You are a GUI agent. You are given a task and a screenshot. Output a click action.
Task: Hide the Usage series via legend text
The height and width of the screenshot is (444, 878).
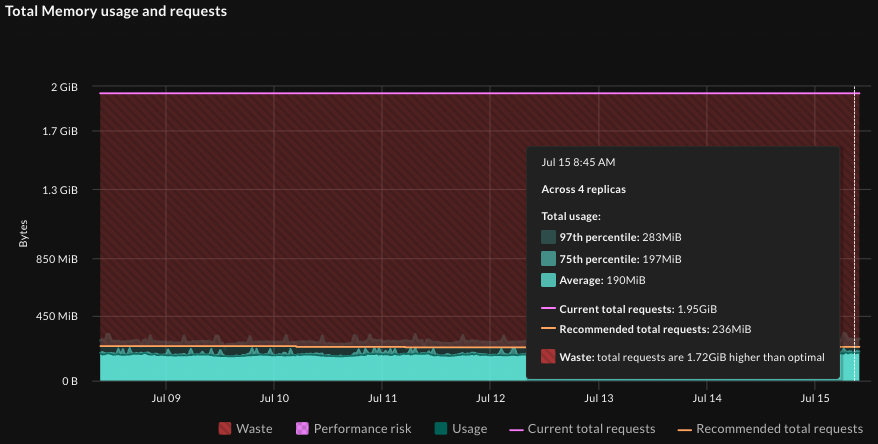[x=469, y=429]
